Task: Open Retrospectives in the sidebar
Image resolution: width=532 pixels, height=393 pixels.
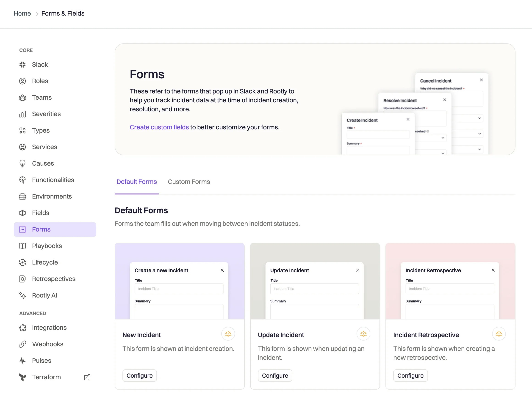Action: tap(55, 279)
